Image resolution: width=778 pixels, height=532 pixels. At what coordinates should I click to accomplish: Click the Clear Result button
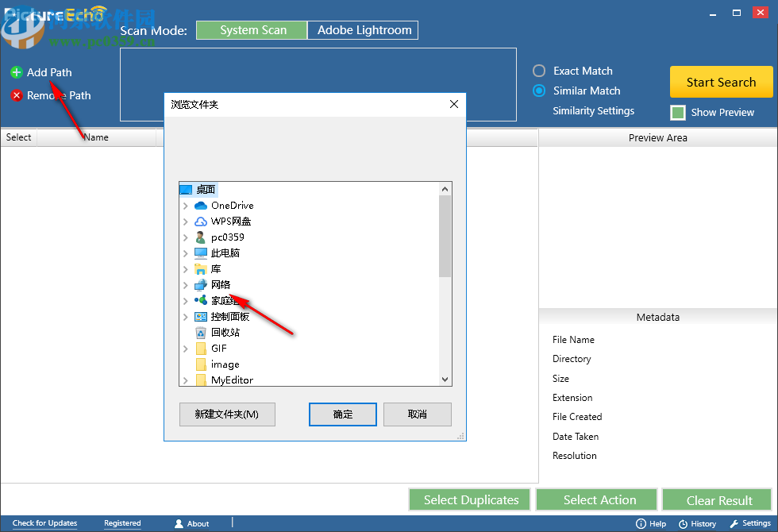717,499
